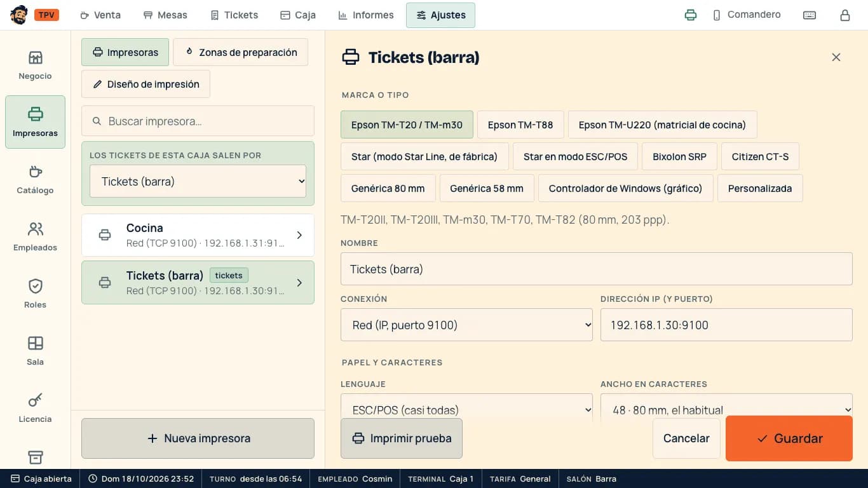Show the on-screen keyboard icon

tap(810, 15)
